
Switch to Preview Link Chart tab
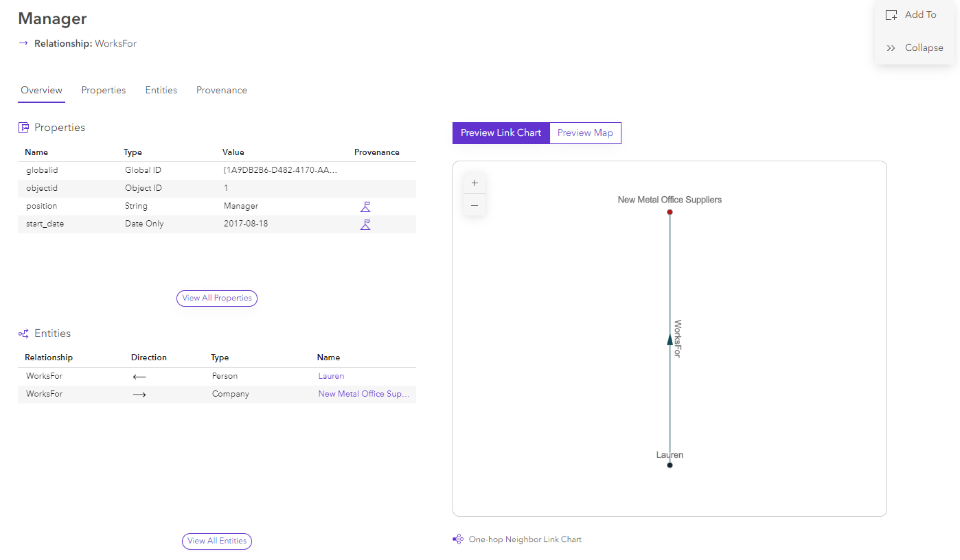coord(501,134)
